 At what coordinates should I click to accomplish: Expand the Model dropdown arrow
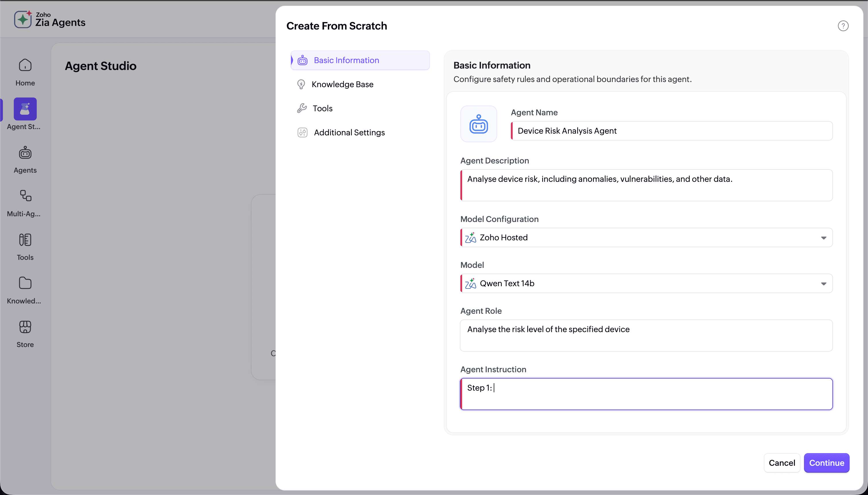[x=824, y=284]
